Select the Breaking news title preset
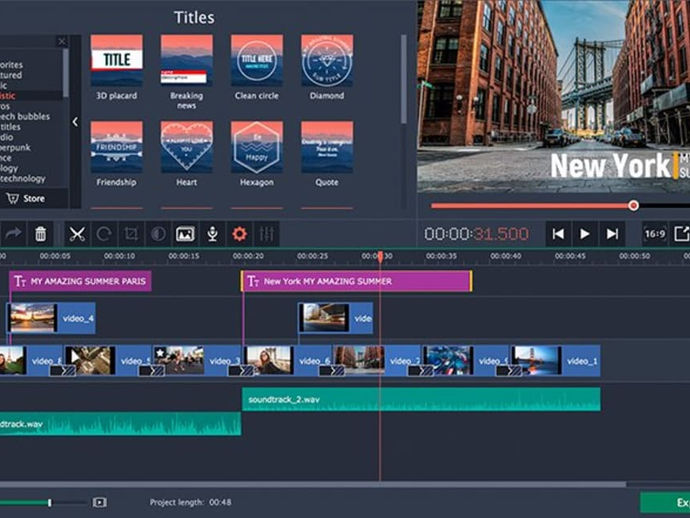 click(x=187, y=60)
